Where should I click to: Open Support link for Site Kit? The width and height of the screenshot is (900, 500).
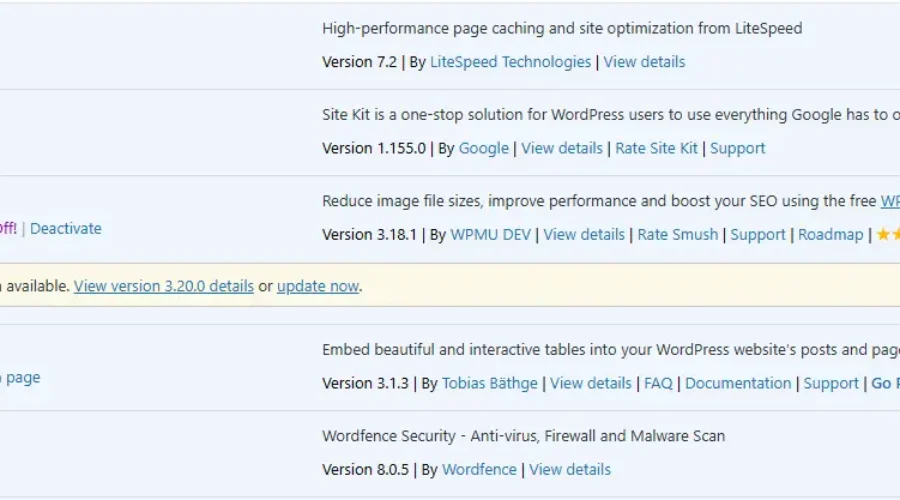pos(737,148)
